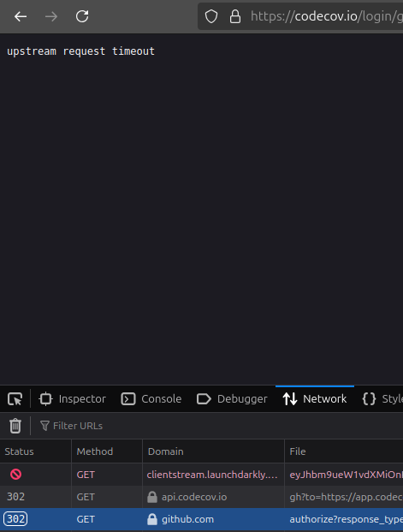The height and width of the screenshot is (532, 403).
Task: Click GET method in github.com row
Action: [x=86, y=519]
